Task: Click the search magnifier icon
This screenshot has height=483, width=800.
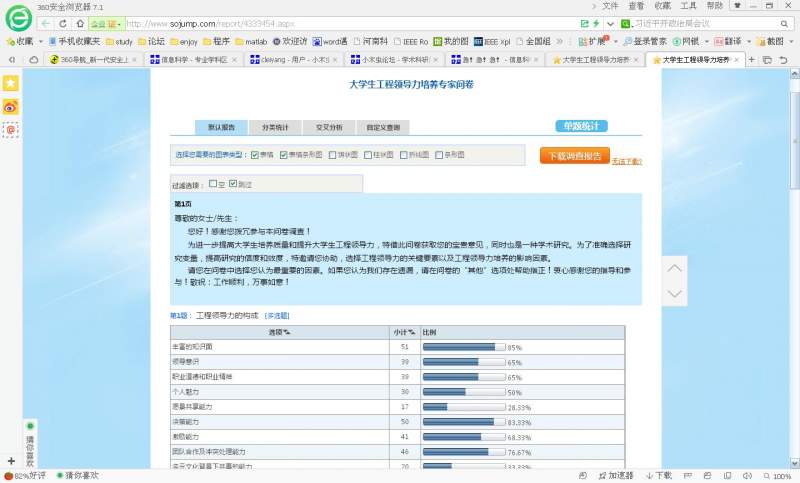Action: pos(784,24)
